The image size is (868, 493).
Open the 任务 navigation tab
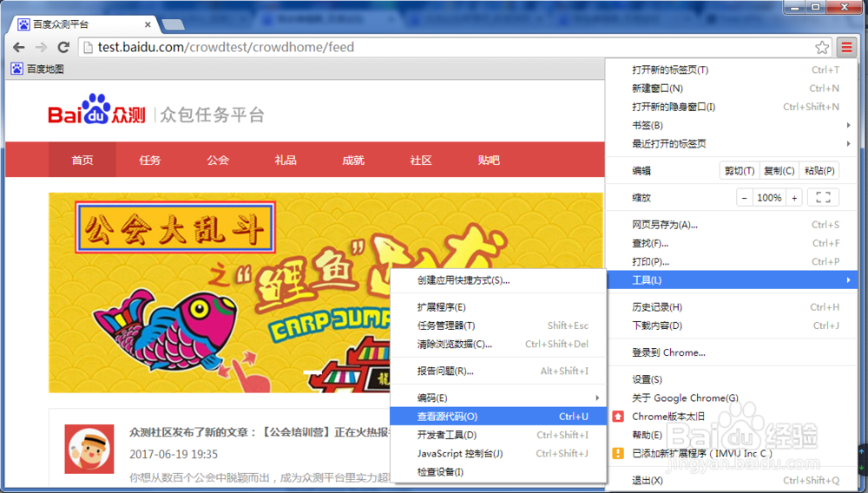pos(150,160)
